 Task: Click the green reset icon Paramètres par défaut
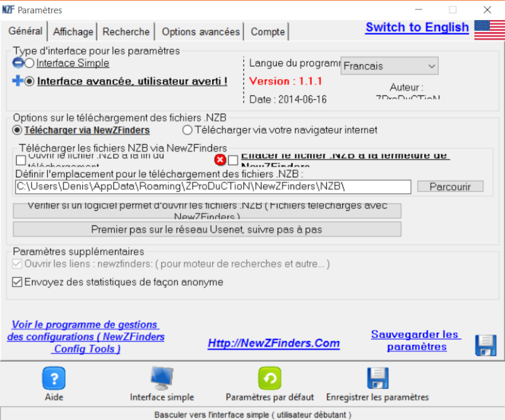[270, 378]
